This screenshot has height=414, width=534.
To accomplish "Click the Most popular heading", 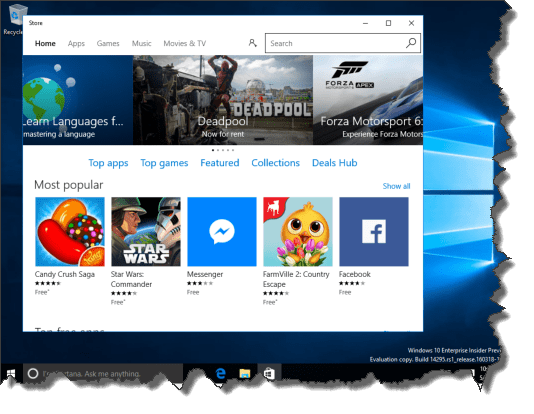I will [x=68, y=185].
